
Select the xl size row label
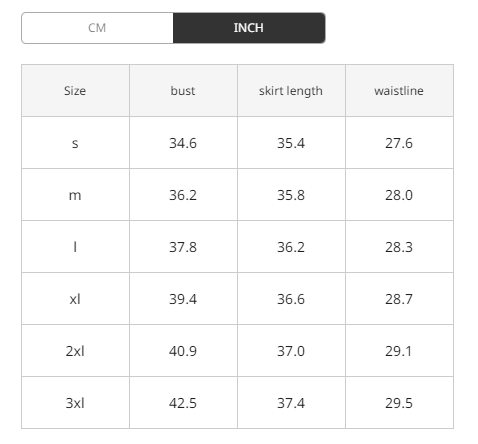(75, 299)
